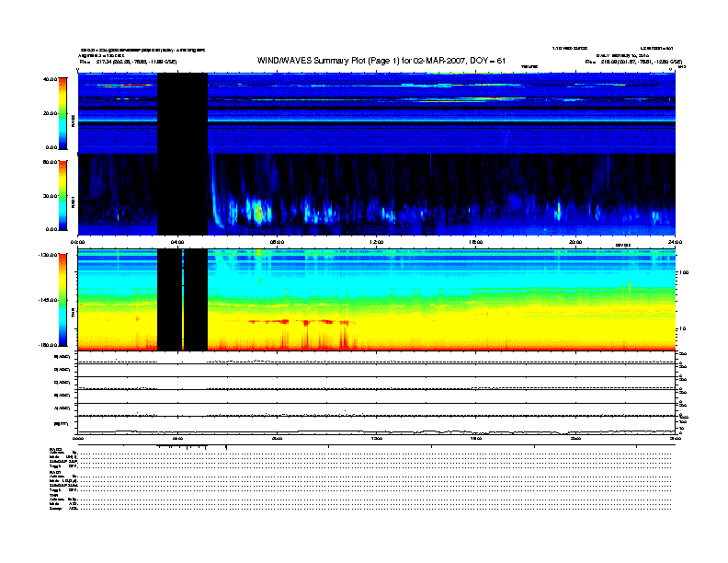Click the WIND/WAVES Summary Plot title
Screen dimensions: 728x563
point(381,61)
